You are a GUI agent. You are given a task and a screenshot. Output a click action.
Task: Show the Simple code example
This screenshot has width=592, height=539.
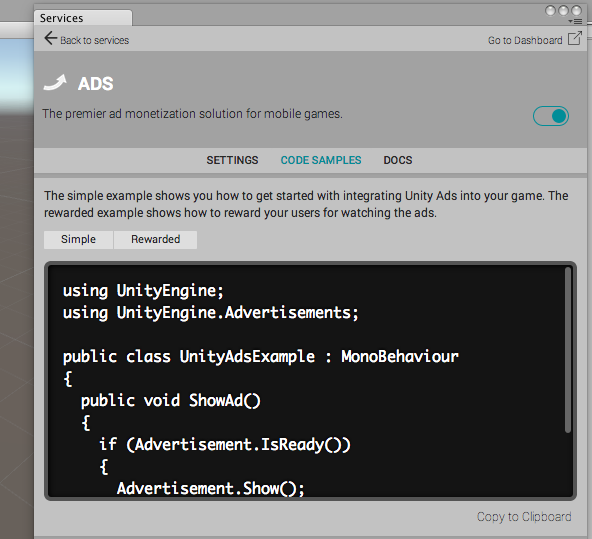tap(79, 239)
